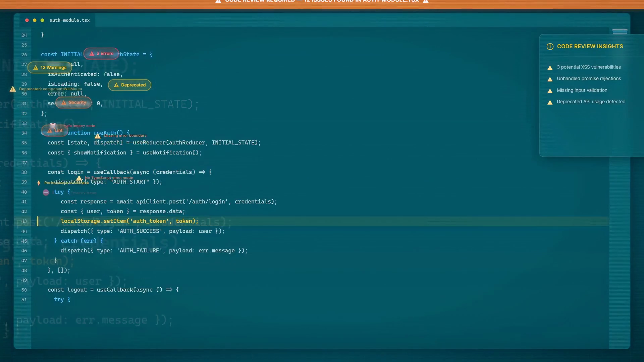Open Missing input validation insight

click(582, 90)
